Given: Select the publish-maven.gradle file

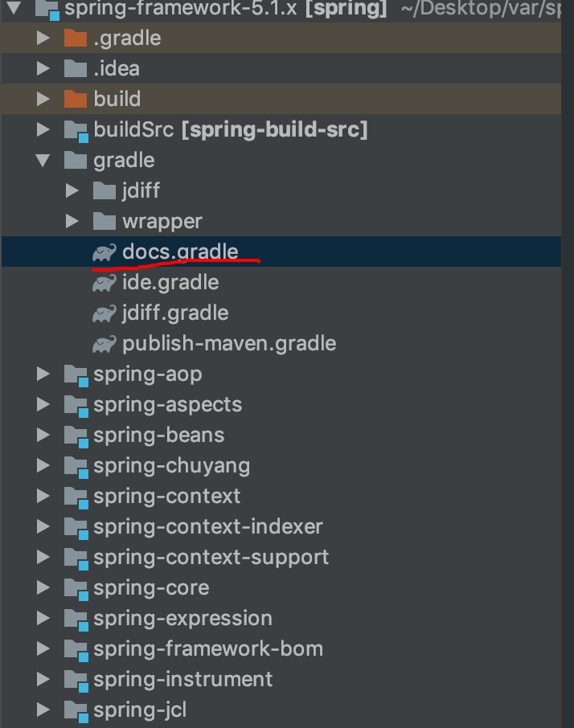Looking at the screenshot, I should (x=228, y=344).
